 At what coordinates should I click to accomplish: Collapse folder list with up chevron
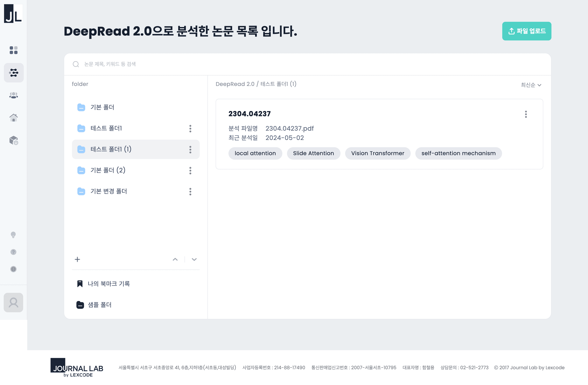point(175,259)
